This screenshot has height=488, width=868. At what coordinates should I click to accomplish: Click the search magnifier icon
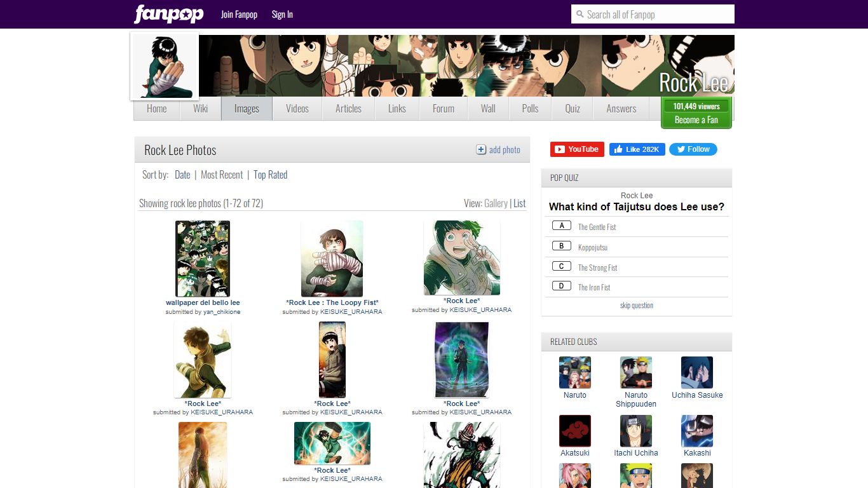click(x=580, y=14)
